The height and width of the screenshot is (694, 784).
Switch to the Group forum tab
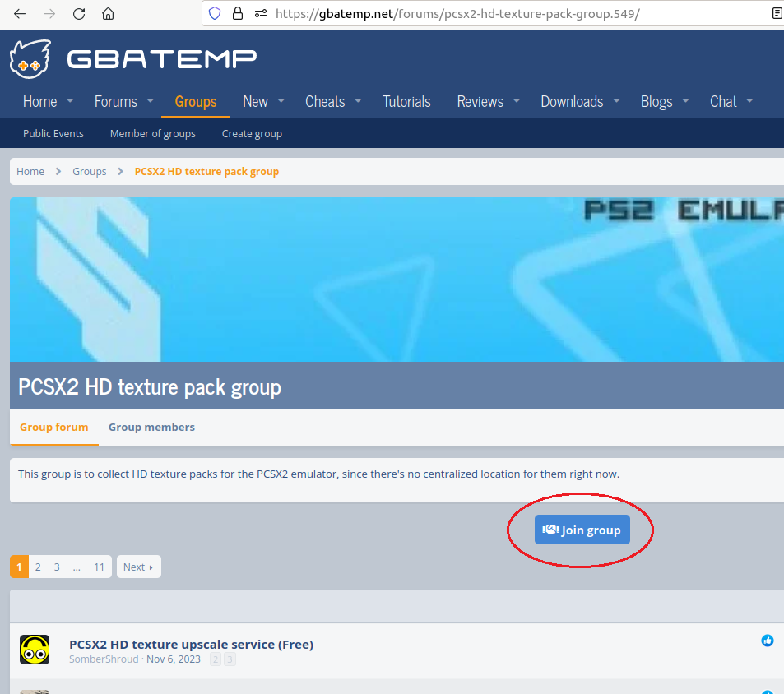(x=54, y=428)
